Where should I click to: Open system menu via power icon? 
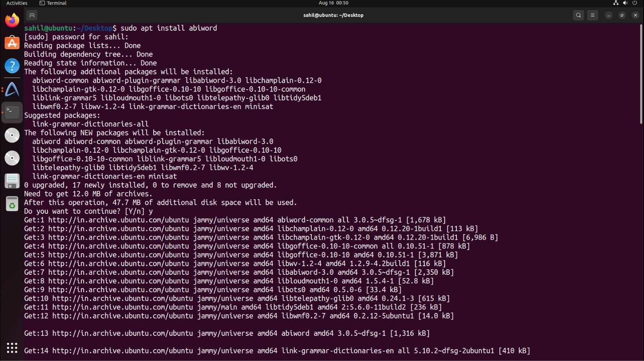(x=635, y=3)
